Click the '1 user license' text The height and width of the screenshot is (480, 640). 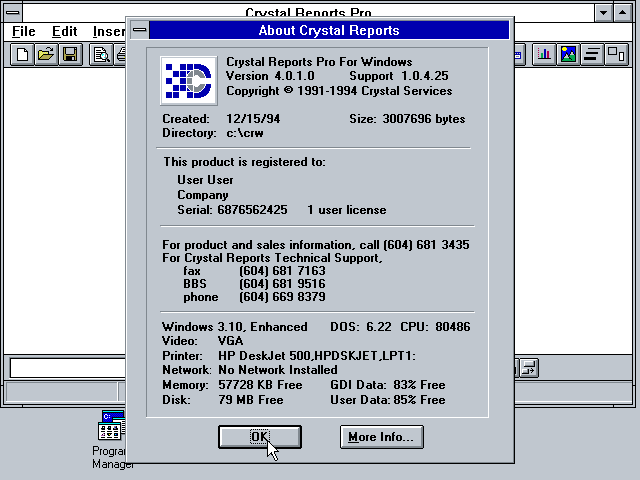347,210
